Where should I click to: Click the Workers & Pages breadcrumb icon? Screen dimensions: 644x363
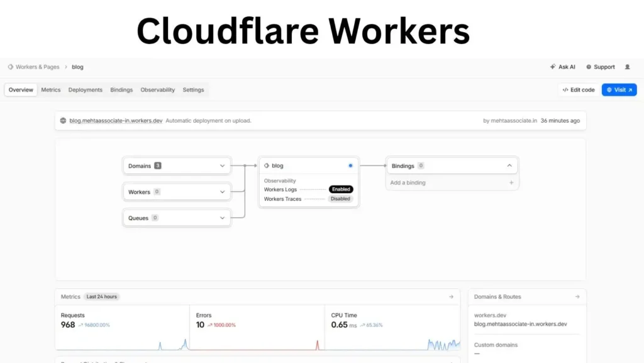tap(9, 67)
